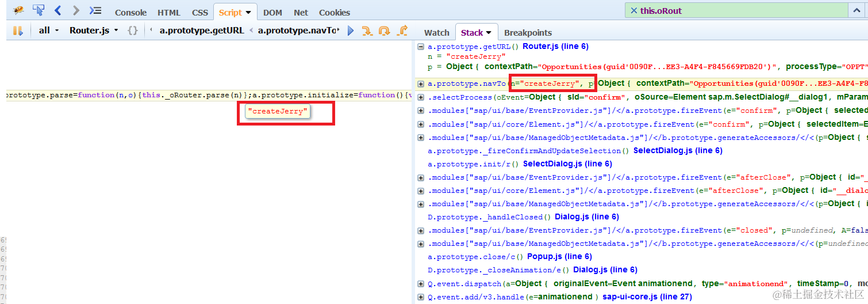
Task: Open the Firebug bug icon menu
Action: [x=18, y=10]
